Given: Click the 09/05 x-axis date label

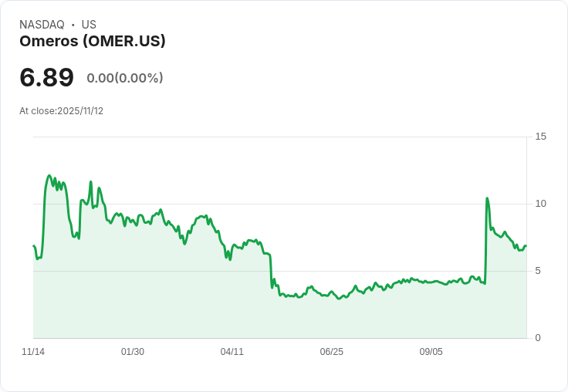Looking at the screenshot, I should pos(431,351).
